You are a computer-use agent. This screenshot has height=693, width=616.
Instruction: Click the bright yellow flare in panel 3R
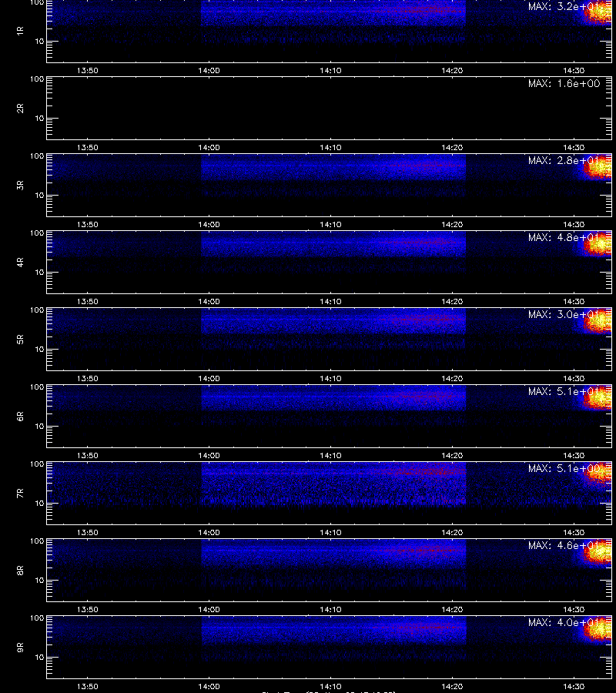(x=598, y=169)
